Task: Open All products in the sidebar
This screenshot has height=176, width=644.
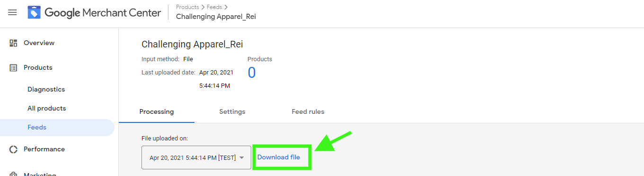Action: click(x=46, y=108)
